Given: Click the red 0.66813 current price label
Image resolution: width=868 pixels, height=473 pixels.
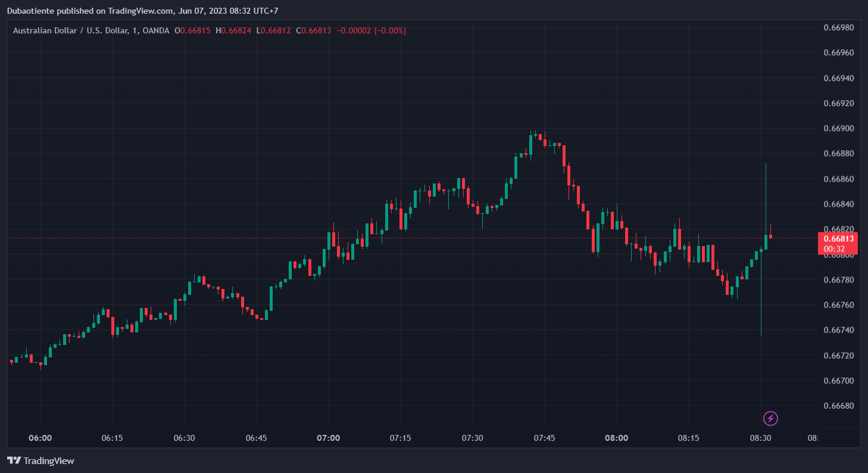Looking at the screenshot, I should [838, 239].
